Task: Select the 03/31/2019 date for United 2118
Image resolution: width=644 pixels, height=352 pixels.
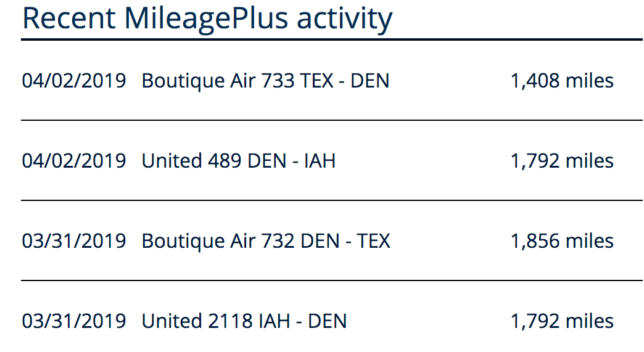Action: click(x=74, y=321)
